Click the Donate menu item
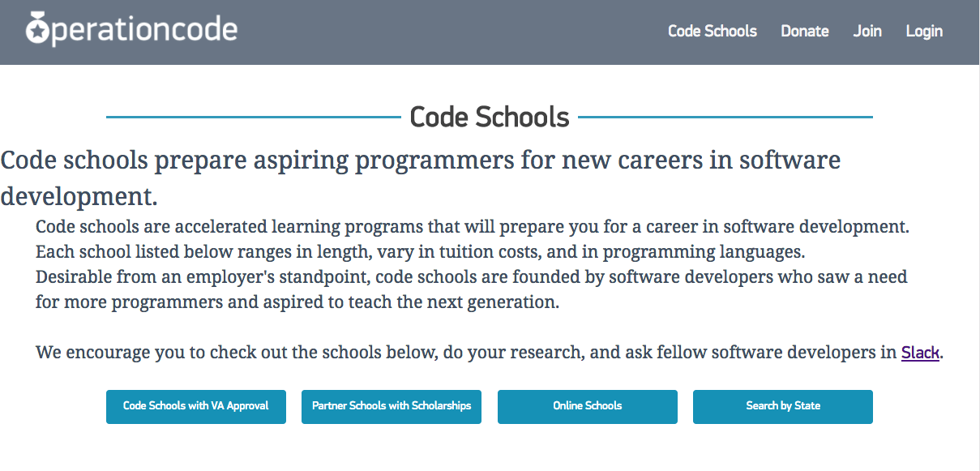Screen dimensions: 980x471 click(x=804, y=32)
